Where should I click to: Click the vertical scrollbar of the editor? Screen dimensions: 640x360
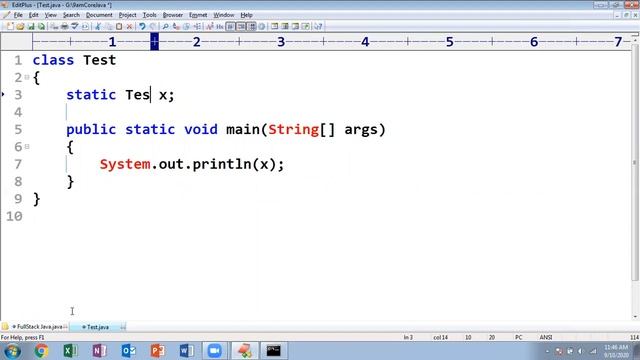635,163
